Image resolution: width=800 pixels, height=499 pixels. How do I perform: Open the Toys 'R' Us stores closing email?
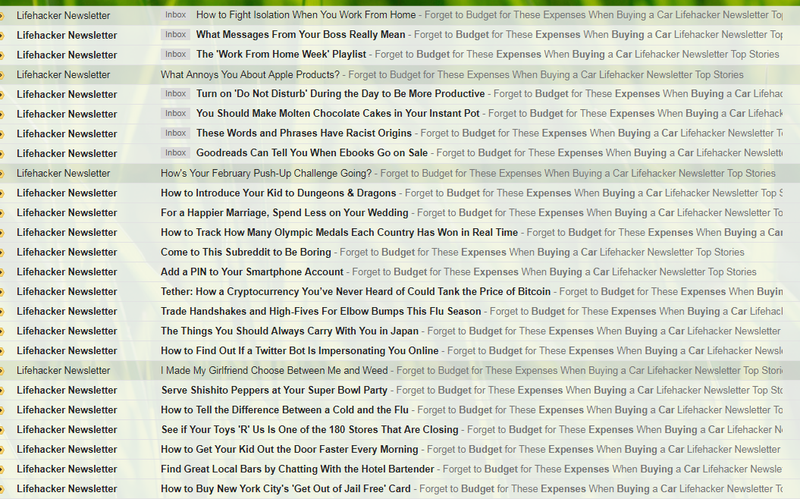click(x=310, y=430)
